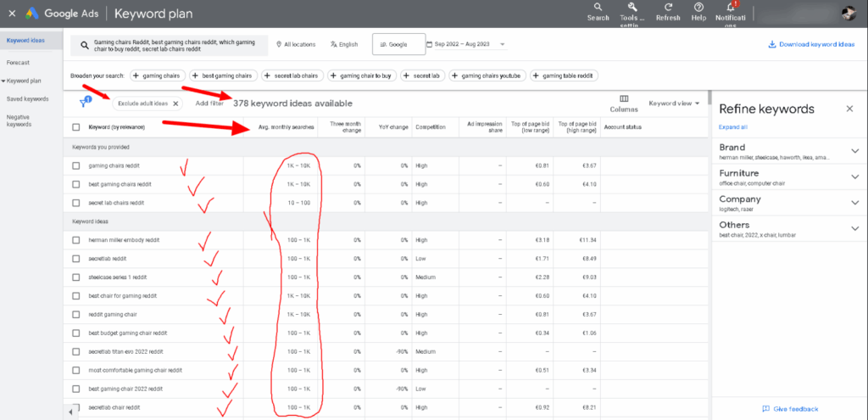Change the All locations setting

[x=296, y=45]
